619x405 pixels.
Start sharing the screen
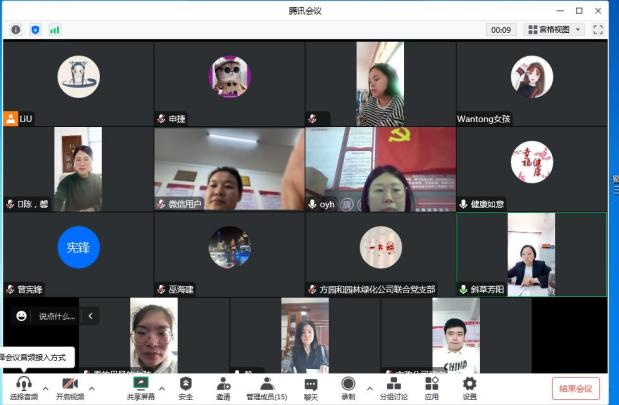141,388
